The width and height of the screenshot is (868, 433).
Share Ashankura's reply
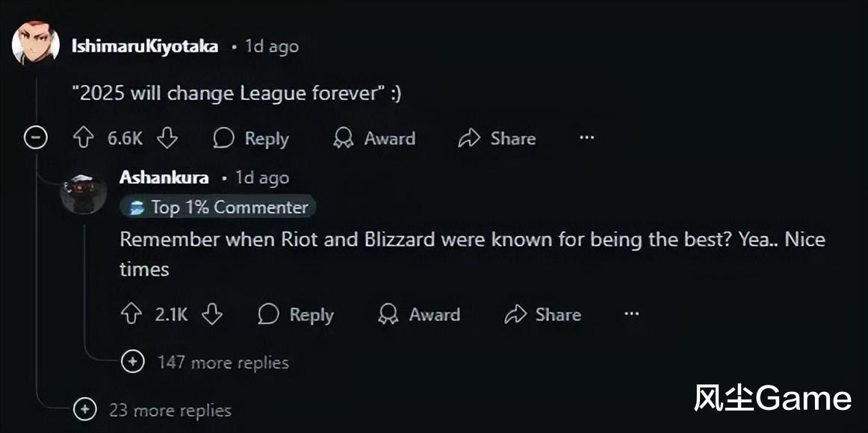542,314
